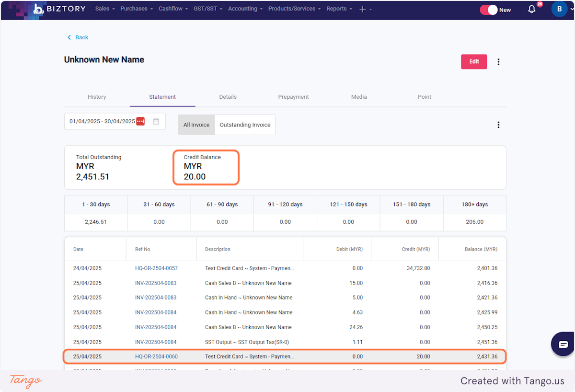Open the more options menu beside Edit
This screenshot has width=575, height=392.
(x=498, y=62)
